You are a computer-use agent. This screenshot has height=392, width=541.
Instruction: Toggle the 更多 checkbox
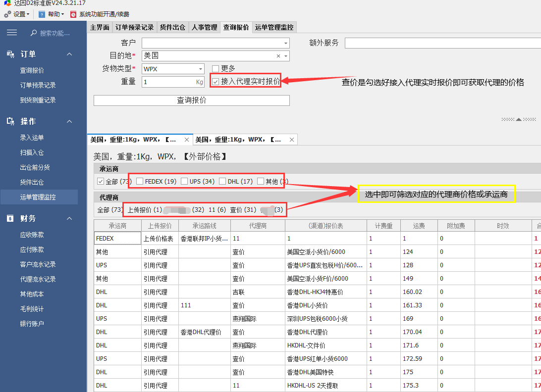click(x=216, y=69)
